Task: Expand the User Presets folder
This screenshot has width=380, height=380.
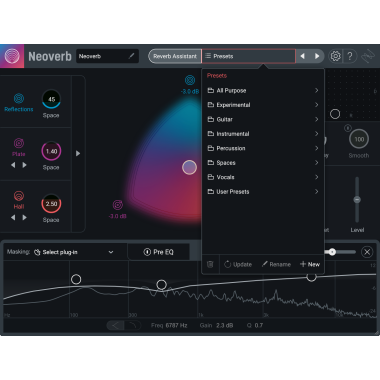Action: click(263, 192)
